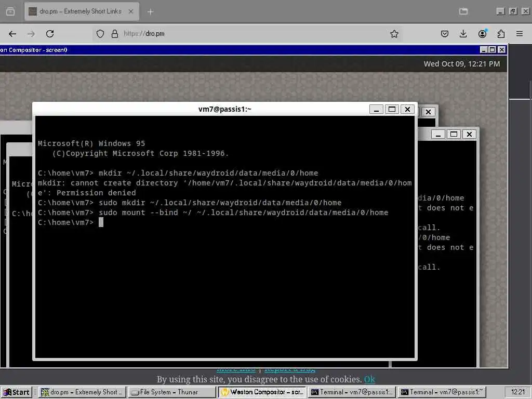This screenshot has height=399, width=532.
Task: Open the Start menu
Action: click(x=16, y=392)
